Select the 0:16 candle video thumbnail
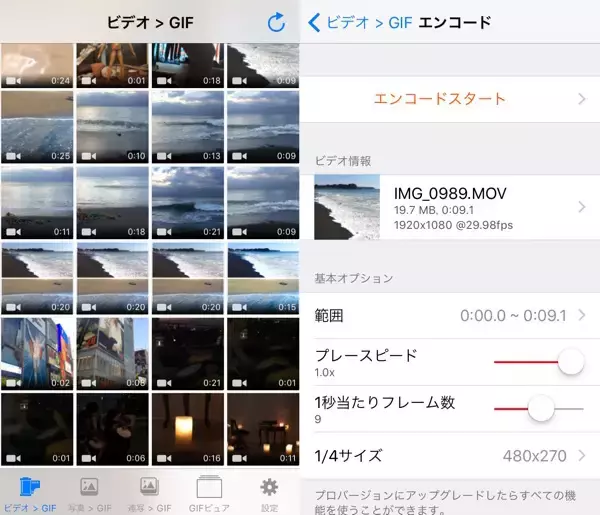Image resolution: width=600 pixels, height=515 pixels. pyautogui.click(x=188, y=429)
